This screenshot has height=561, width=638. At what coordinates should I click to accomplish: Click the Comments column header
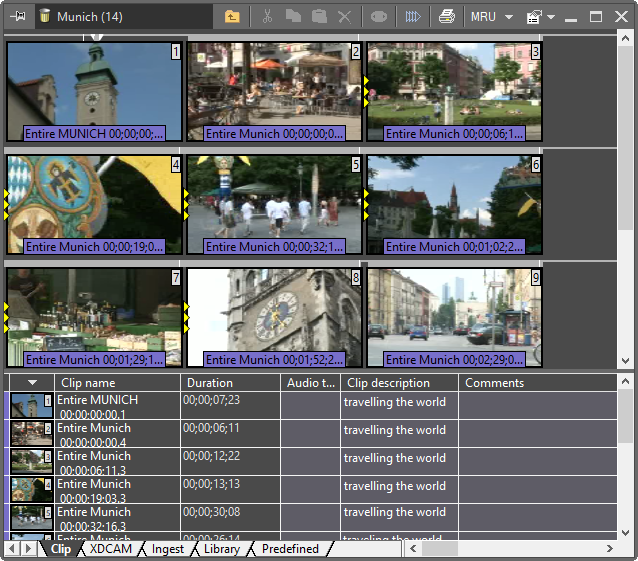[x=538, y=383]
